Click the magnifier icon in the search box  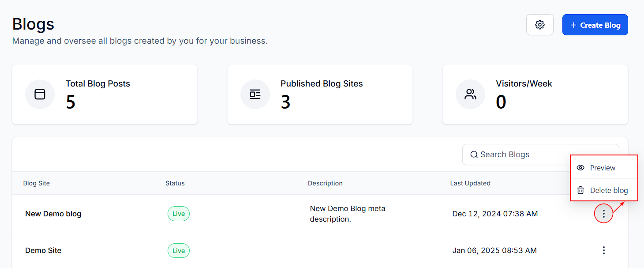(474, 155)
